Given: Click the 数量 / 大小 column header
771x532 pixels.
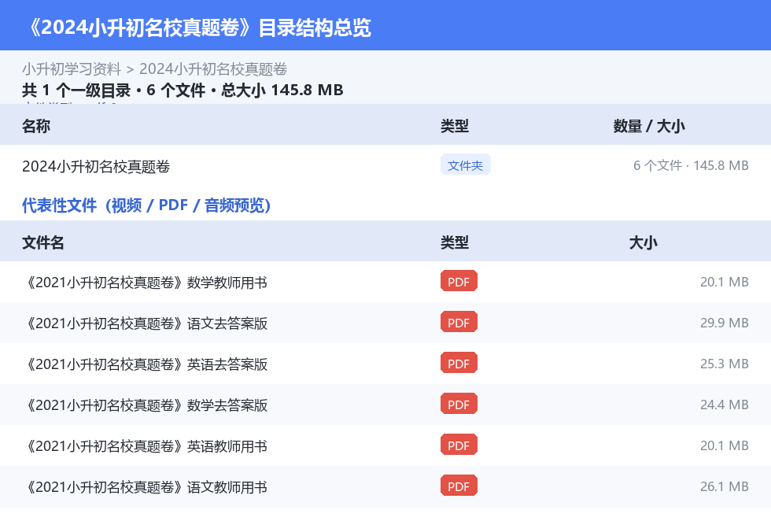Looking at the screenshot, I should tap(649, 126).
